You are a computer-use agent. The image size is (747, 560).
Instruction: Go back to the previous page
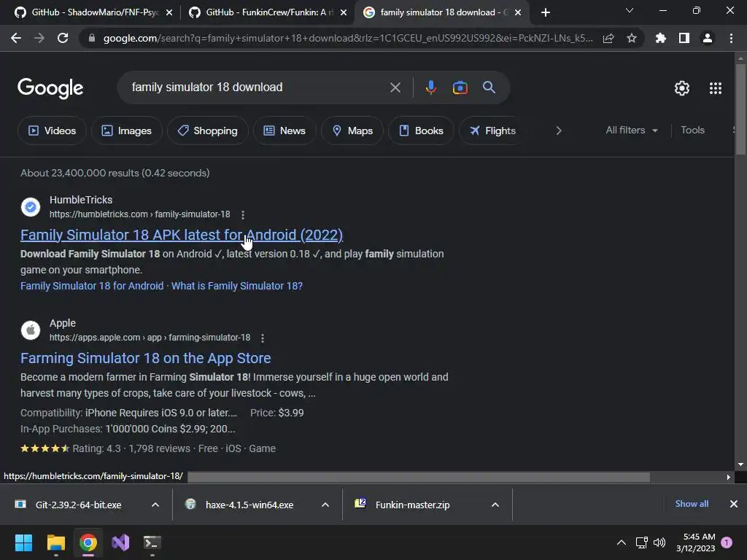(16, 38)
